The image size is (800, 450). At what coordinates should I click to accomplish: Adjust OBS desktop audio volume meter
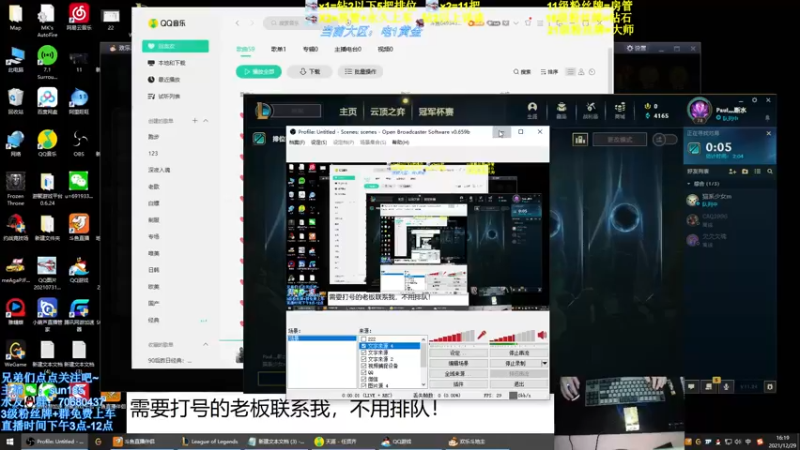click(x=512, y=337)
